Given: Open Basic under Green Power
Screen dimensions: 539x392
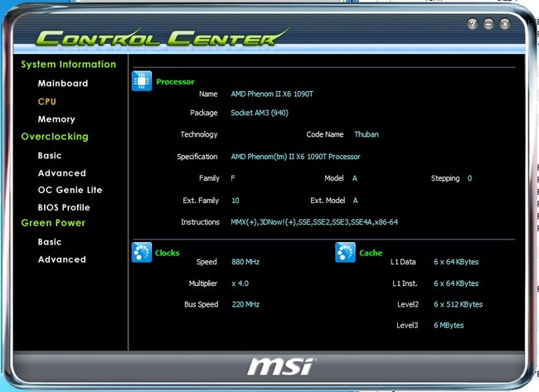Looking at the screenshot, I should click(x=50, y=241).
